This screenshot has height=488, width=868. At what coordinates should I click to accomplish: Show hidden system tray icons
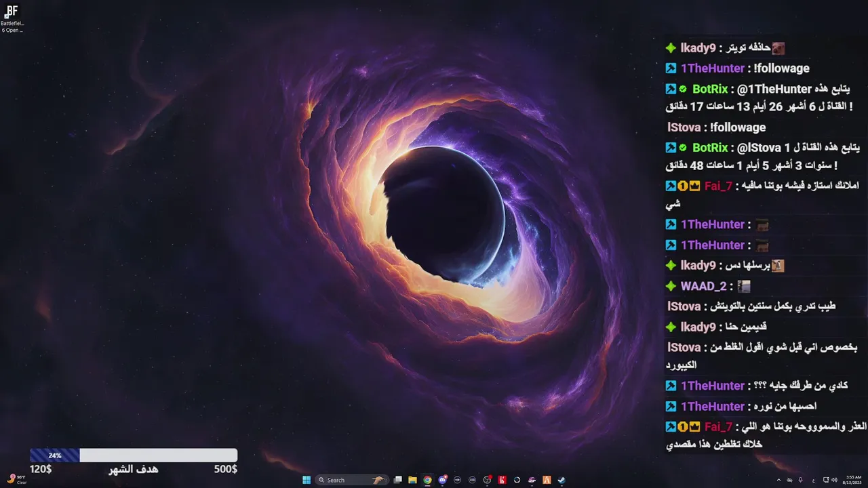click(x=778, y=480)
